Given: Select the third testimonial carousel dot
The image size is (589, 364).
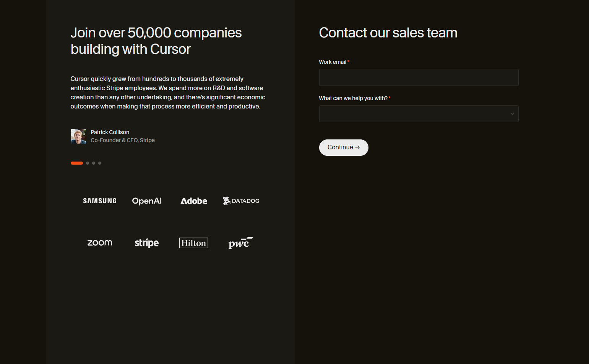Looking at the screenshot, I should pos(94,163).
